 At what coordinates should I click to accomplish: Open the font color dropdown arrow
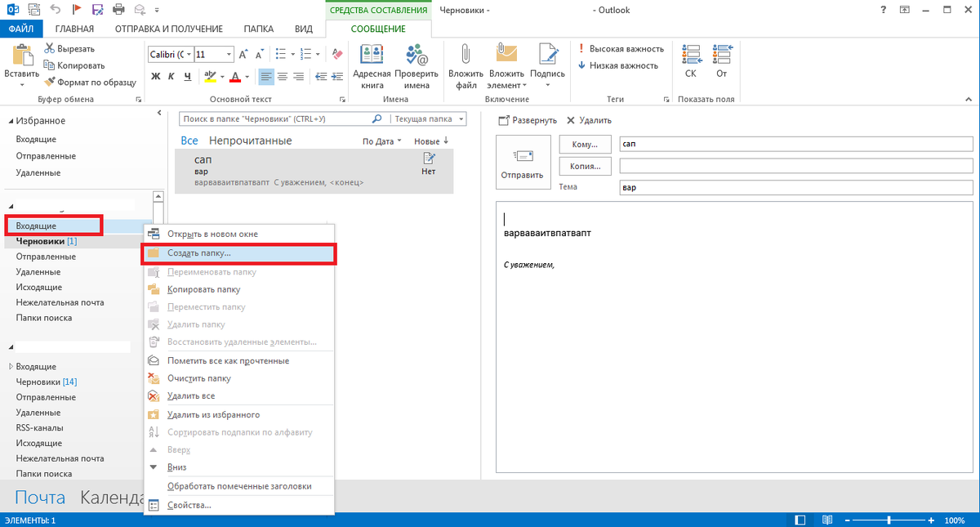[247, 77]
